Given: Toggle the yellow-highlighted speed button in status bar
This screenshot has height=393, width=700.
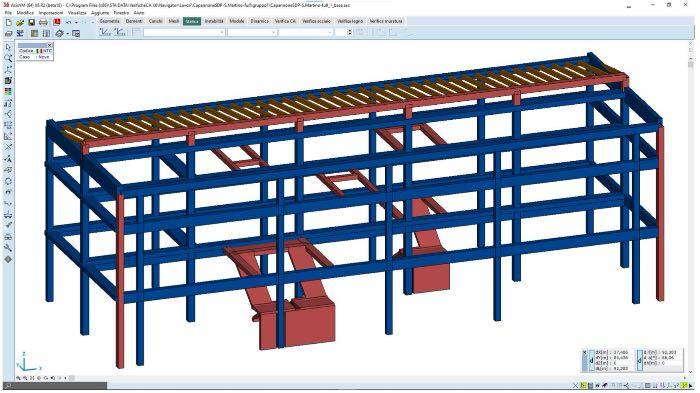Looking at the screenshot, I should coord(584,385).
